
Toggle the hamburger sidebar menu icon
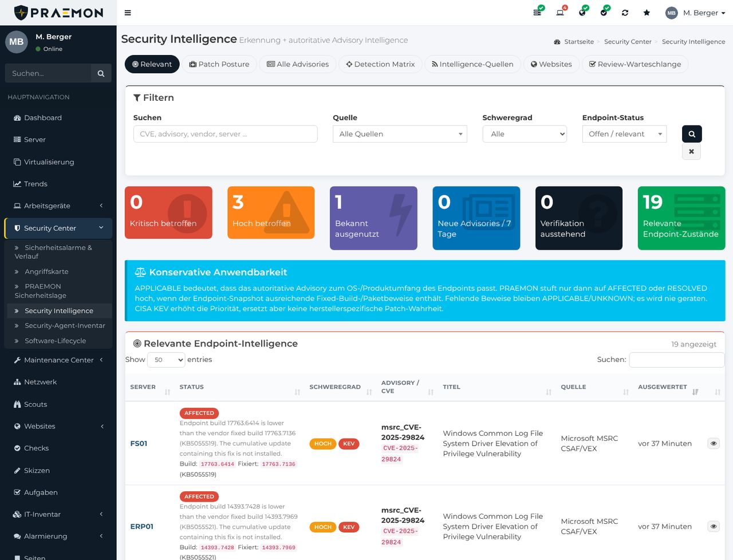(x=128, y=13)
